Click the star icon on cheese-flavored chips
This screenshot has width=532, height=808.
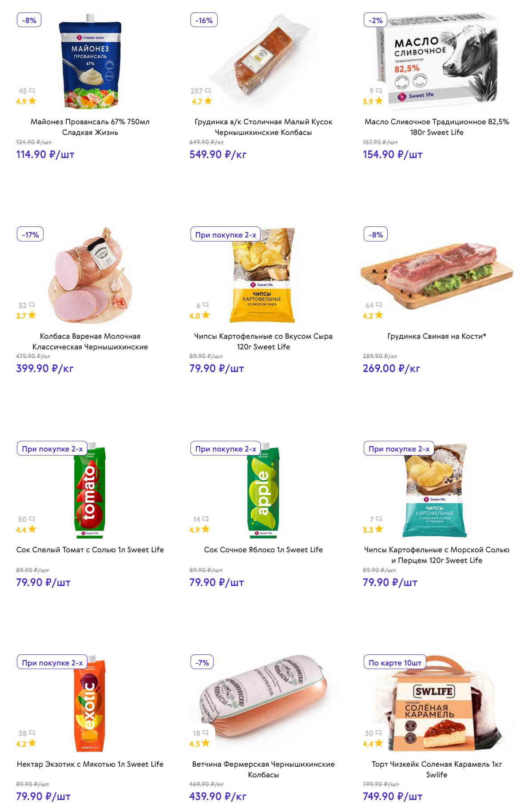(206, 315)
